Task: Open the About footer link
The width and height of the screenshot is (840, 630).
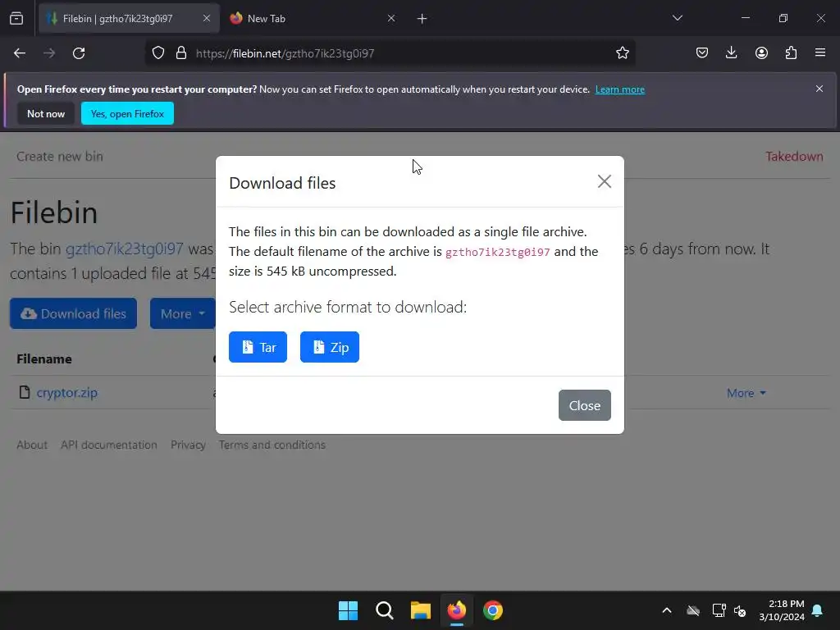Action: coord(32,445)
